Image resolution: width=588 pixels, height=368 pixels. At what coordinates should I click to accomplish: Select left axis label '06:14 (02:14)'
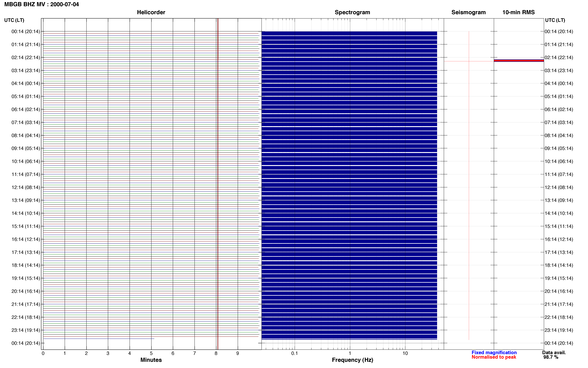pyautogui.click(x=26, y=109)
